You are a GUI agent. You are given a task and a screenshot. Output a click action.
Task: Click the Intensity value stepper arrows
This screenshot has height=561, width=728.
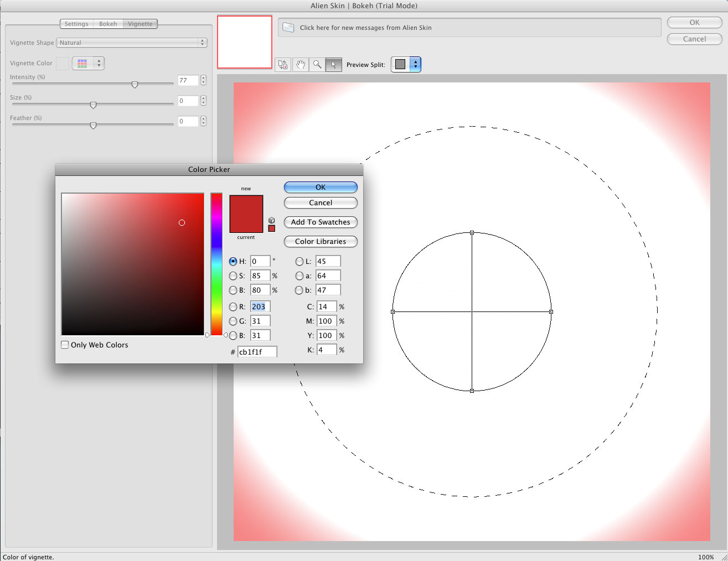click(x=203, y=80)
